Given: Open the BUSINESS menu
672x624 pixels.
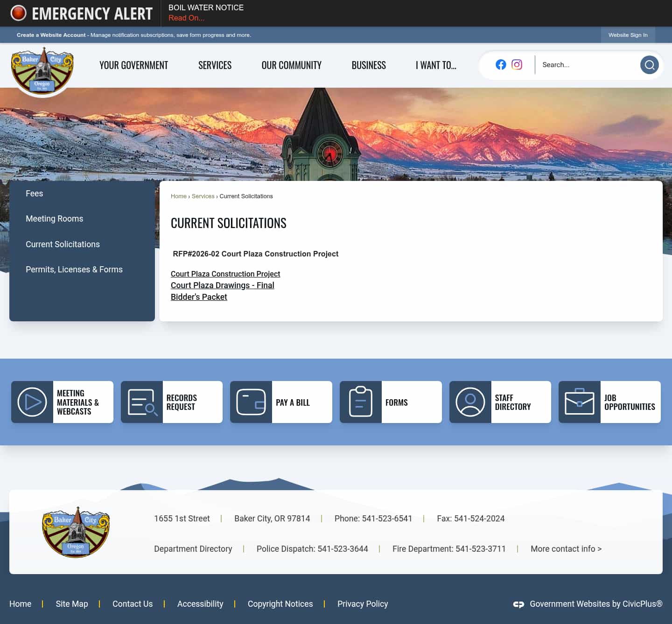Looking at the screenshot, I should (x=369, y=65).
